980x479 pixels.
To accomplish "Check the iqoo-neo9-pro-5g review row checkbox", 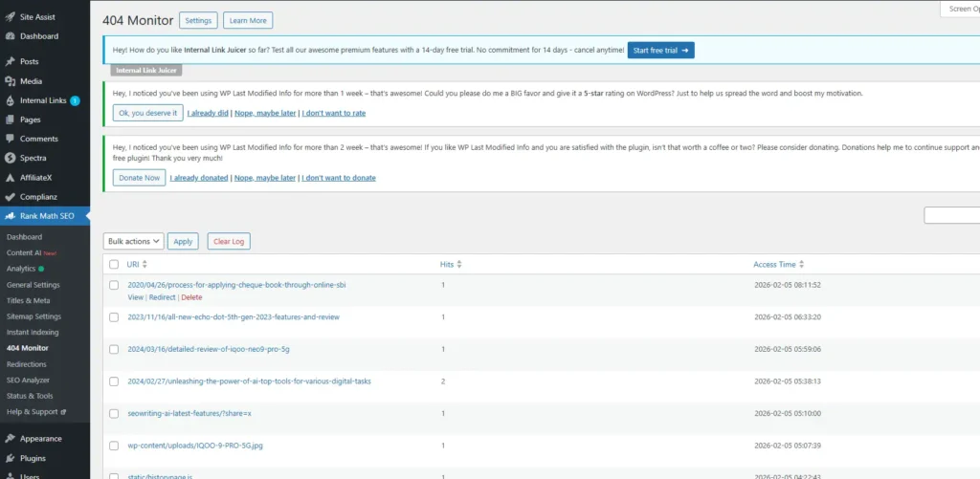I will point(114,349).
